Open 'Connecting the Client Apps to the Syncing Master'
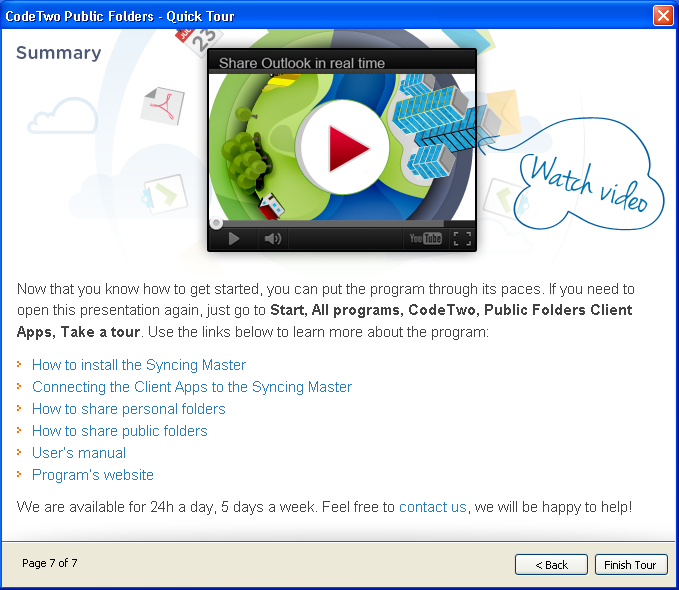This screenshot has height=590, width=679. pyautogui.click(x=192, y=387)
